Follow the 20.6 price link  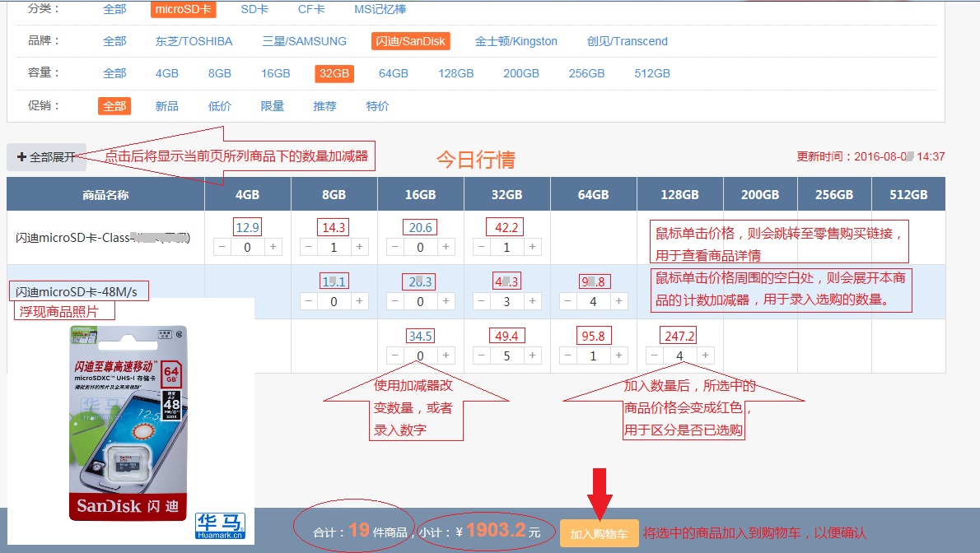tap(420, 227)
